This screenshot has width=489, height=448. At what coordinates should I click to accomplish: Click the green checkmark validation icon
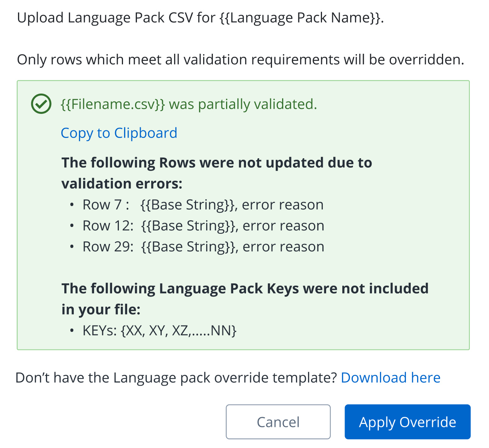pos(41,104)
